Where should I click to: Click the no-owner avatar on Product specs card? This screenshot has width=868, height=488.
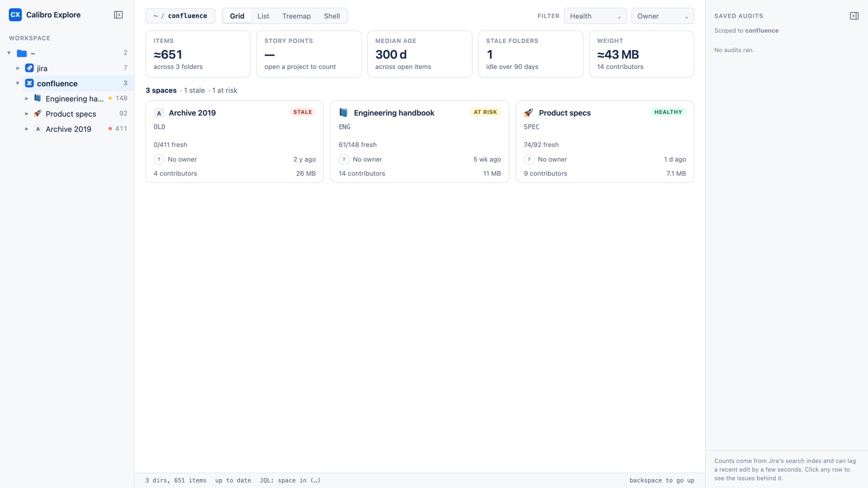529,159
